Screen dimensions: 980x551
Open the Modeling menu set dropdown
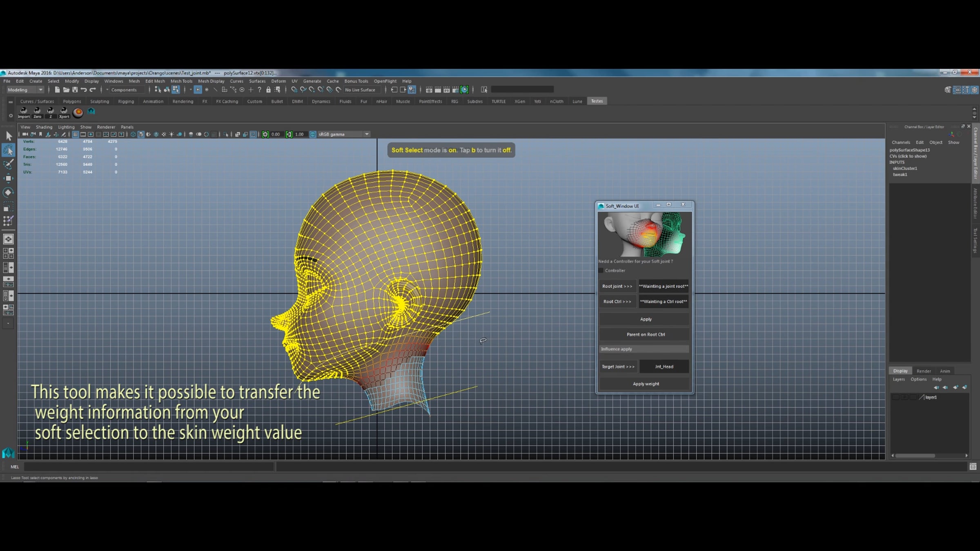(x=24, y=90)
